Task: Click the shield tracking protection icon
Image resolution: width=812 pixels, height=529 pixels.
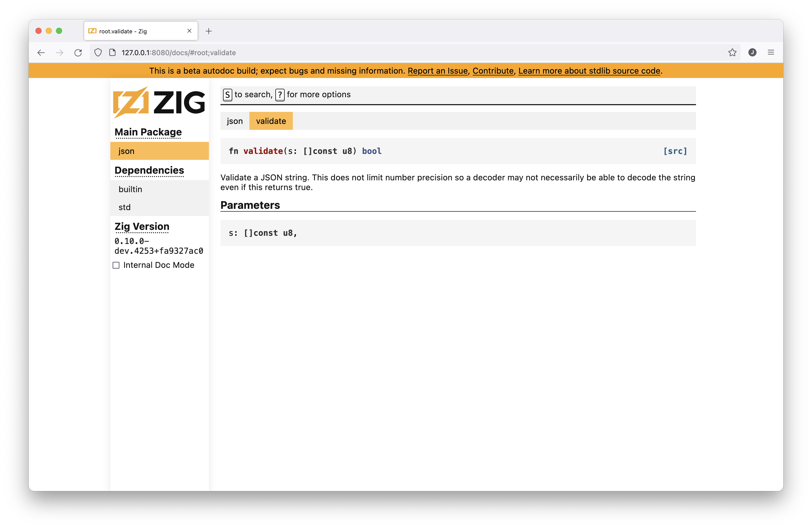Action: (98, 53)
